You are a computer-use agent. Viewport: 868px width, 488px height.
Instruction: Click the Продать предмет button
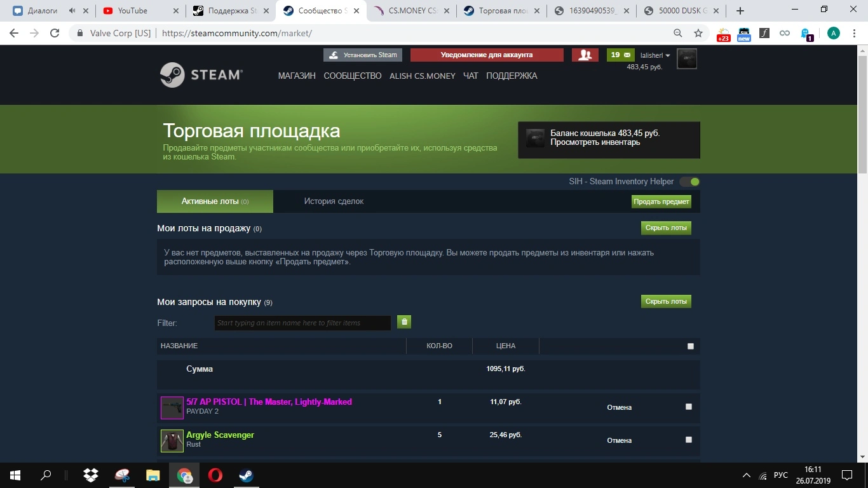pos(661,201)
